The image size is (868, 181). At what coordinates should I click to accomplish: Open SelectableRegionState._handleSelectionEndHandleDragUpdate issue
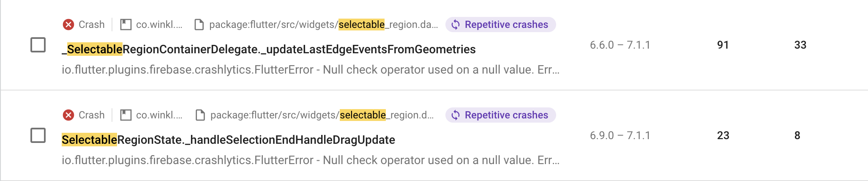coord(228,140)
